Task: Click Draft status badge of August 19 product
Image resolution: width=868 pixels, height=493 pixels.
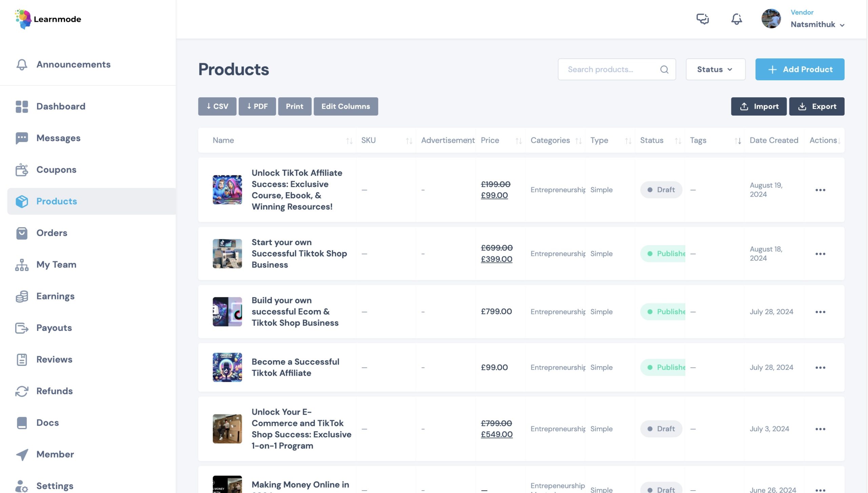Action: tap(661, 190)
